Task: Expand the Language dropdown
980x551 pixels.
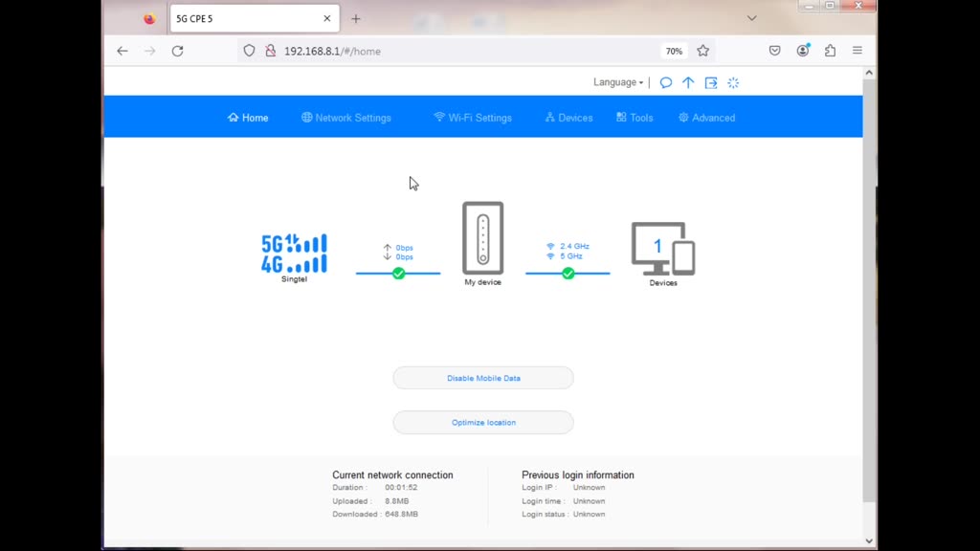Action: tap(618, 83)
